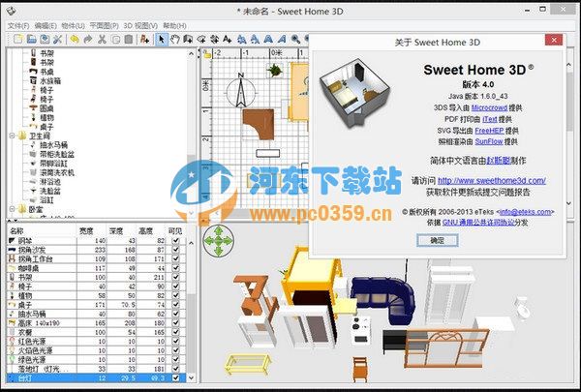
Task: Activate the Create walls tool
Action: point(188,39)
